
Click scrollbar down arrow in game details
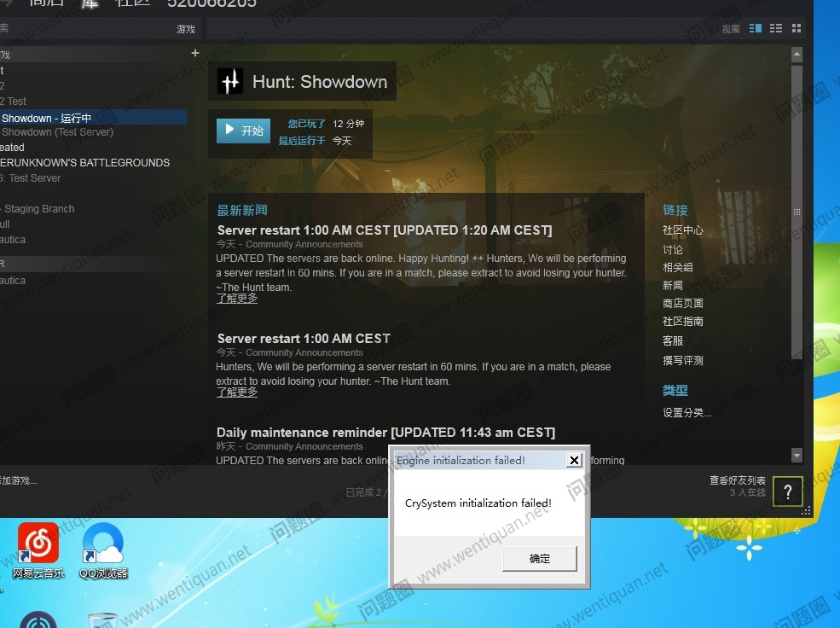[x=797, y=456]
